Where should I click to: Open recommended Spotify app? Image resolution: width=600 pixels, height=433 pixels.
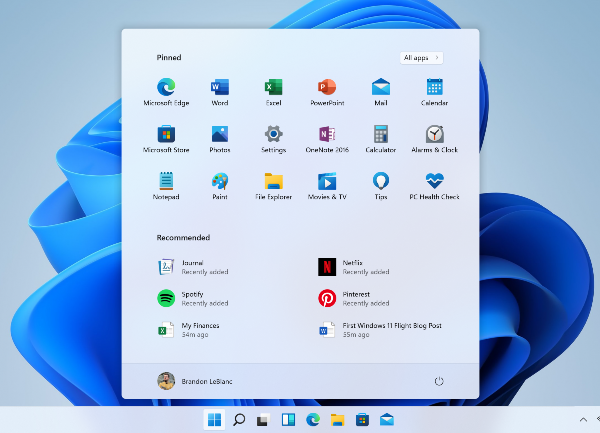193,298
